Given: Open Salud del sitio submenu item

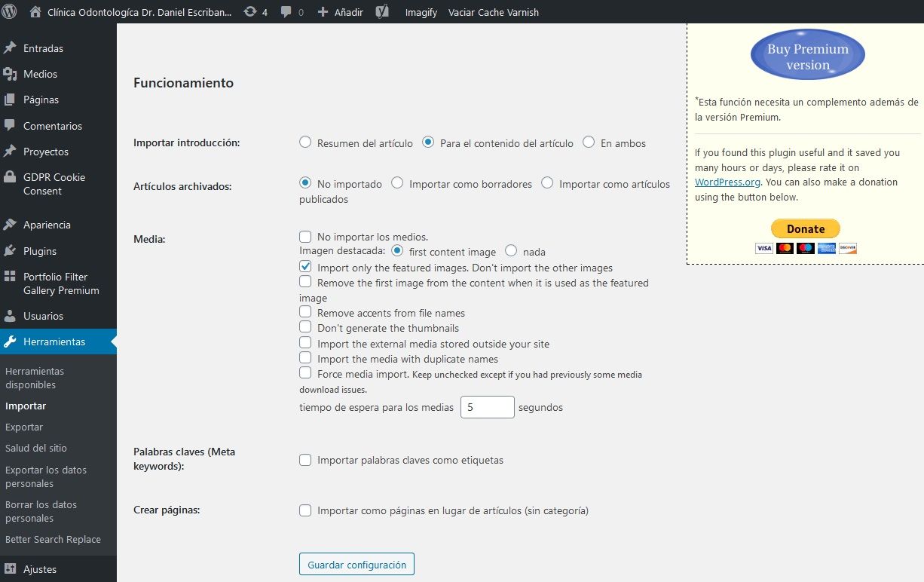Looking at the screenshot, I should click(x=36, y=448).
